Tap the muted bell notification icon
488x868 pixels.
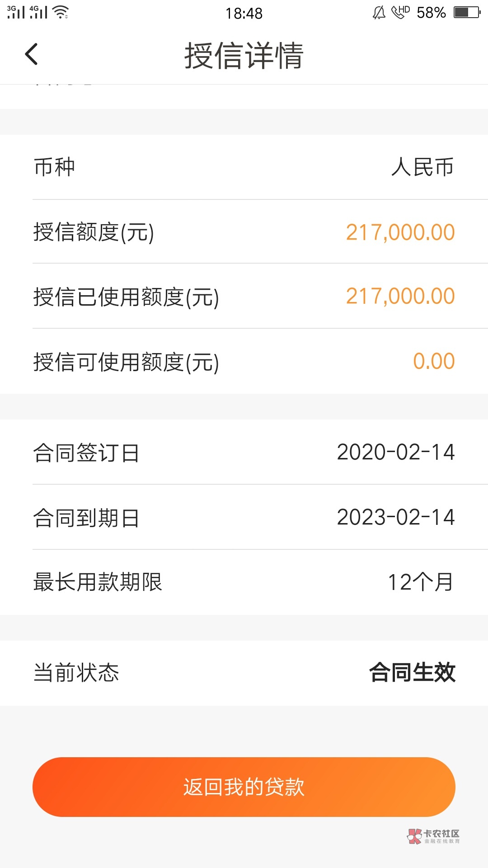(x=379, y=13)
